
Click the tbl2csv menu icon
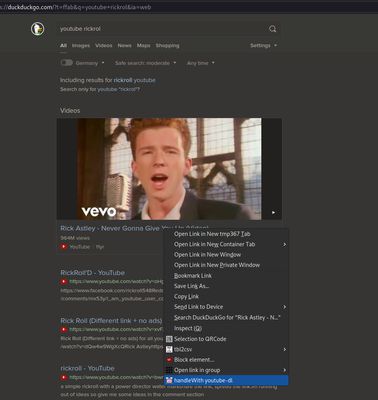click(x=169, y=349)
